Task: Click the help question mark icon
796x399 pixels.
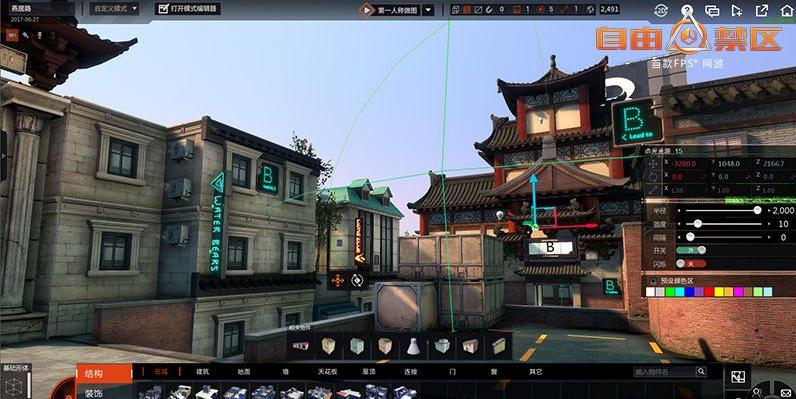Action: tap(686, 10)
